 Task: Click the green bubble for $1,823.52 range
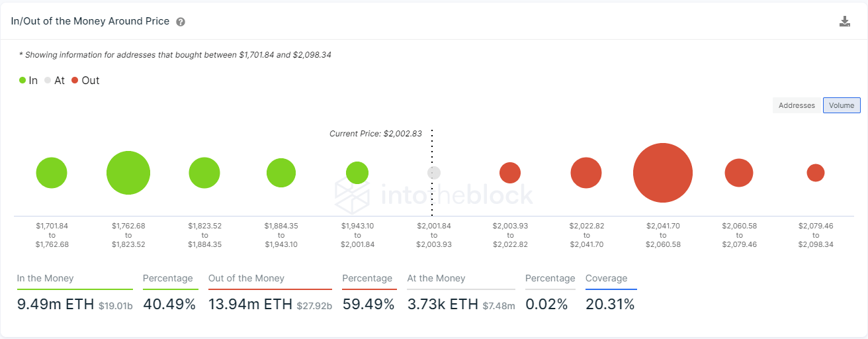coord(204,173)
